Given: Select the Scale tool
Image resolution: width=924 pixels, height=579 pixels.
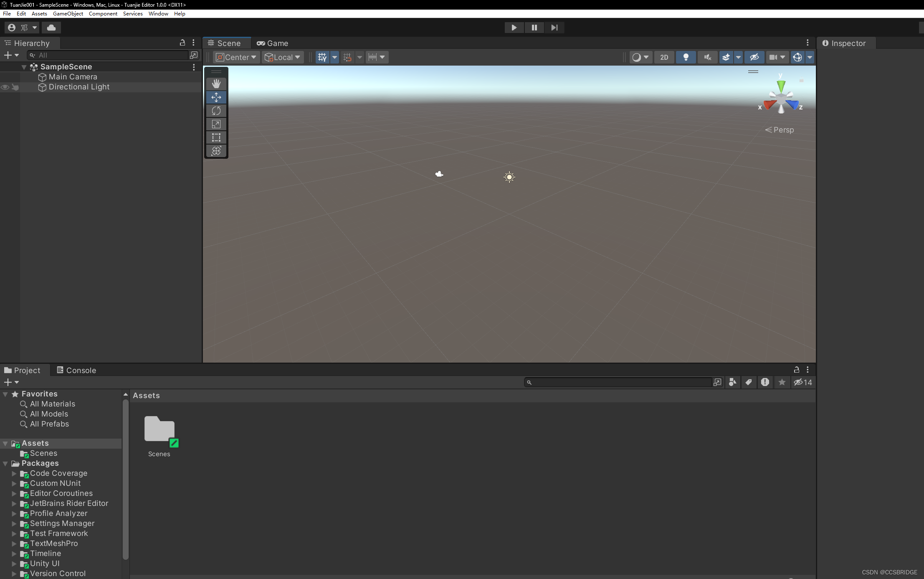Looking at the screenshot, I should [x=216, y=124].
